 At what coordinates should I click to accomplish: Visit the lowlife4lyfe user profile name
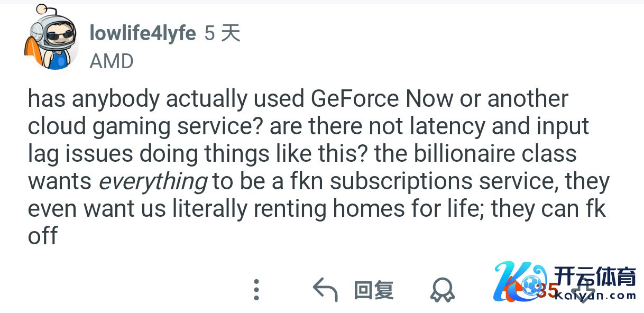click(x=143, y=33)
